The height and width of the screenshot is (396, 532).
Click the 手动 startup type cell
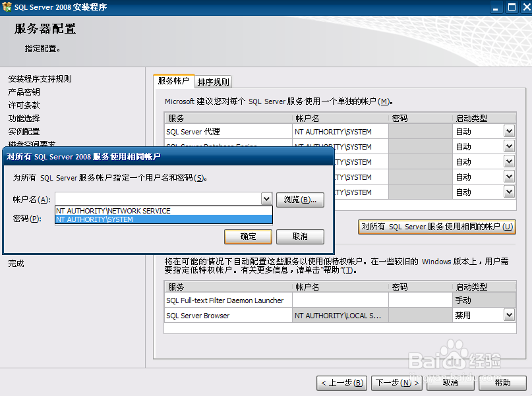click(484, 300)
